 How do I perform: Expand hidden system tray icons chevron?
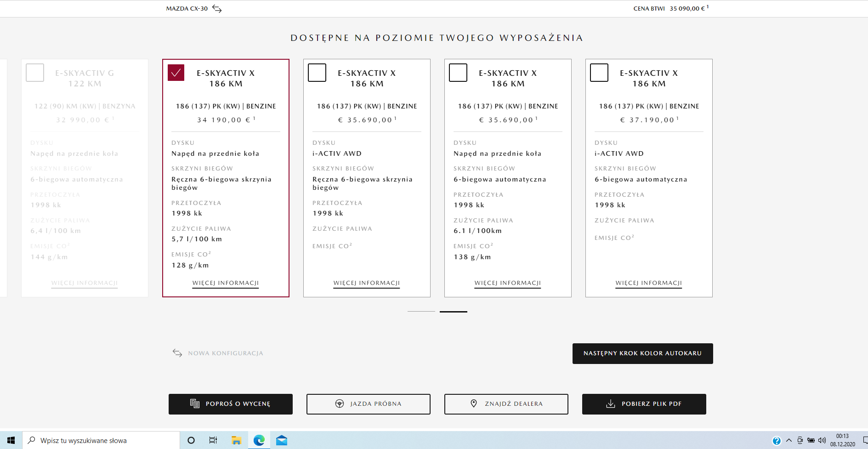coord(789,440)
